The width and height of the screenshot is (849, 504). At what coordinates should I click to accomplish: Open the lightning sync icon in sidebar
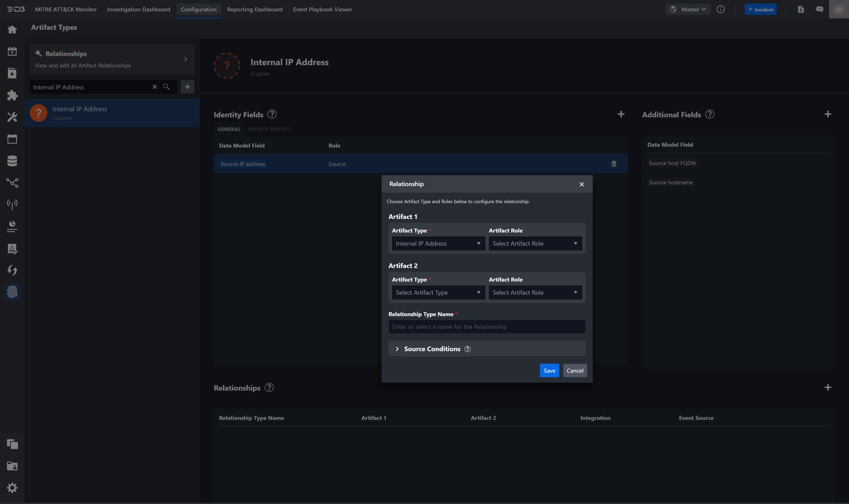point(12,270)
